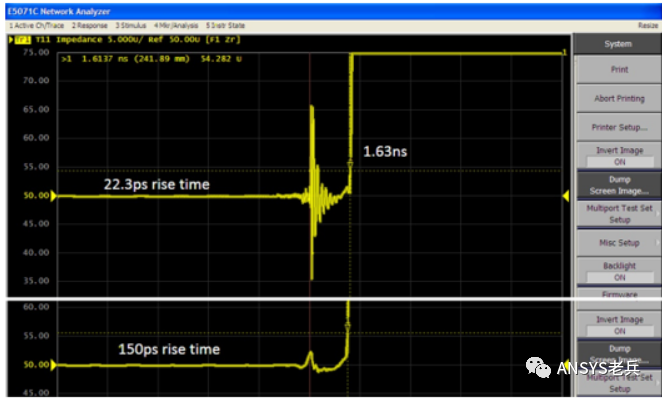Viewport: 662px width, 398px height.
Task: Open the Stimulus menu
Action: [131, 25]
